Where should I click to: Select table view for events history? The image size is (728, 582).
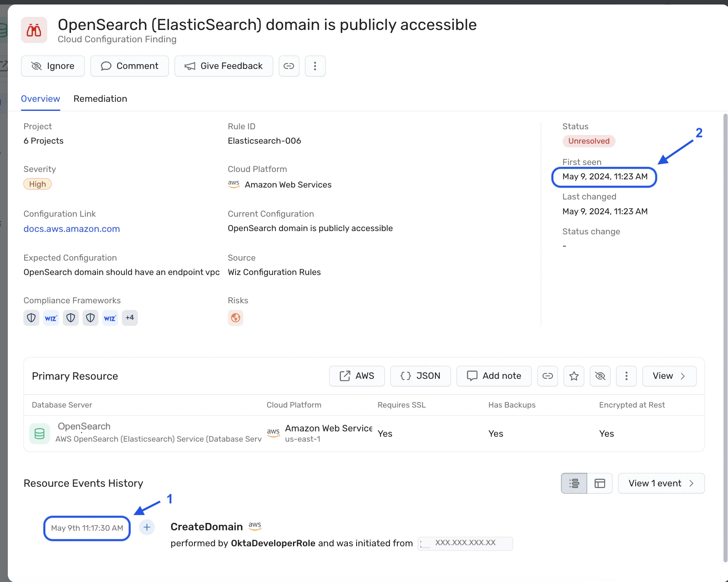[x=600, y=483]
